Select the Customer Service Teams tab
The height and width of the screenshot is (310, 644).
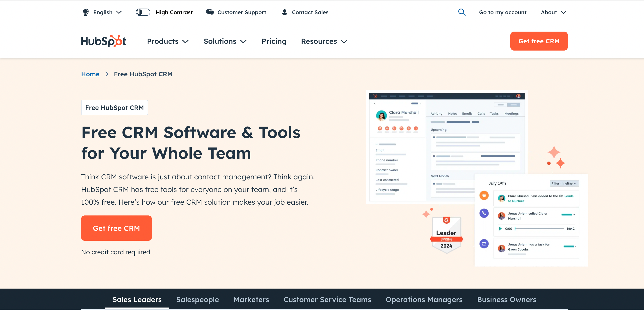327,299
